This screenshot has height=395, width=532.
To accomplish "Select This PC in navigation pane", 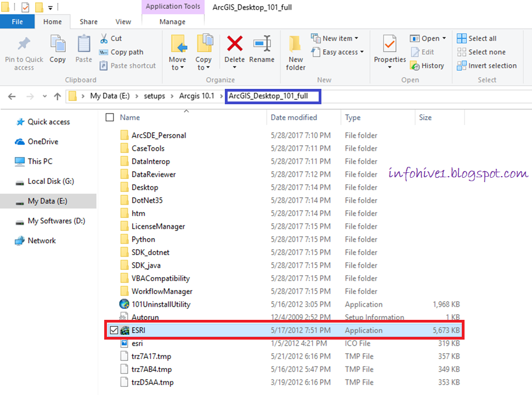I will (40, 161).
